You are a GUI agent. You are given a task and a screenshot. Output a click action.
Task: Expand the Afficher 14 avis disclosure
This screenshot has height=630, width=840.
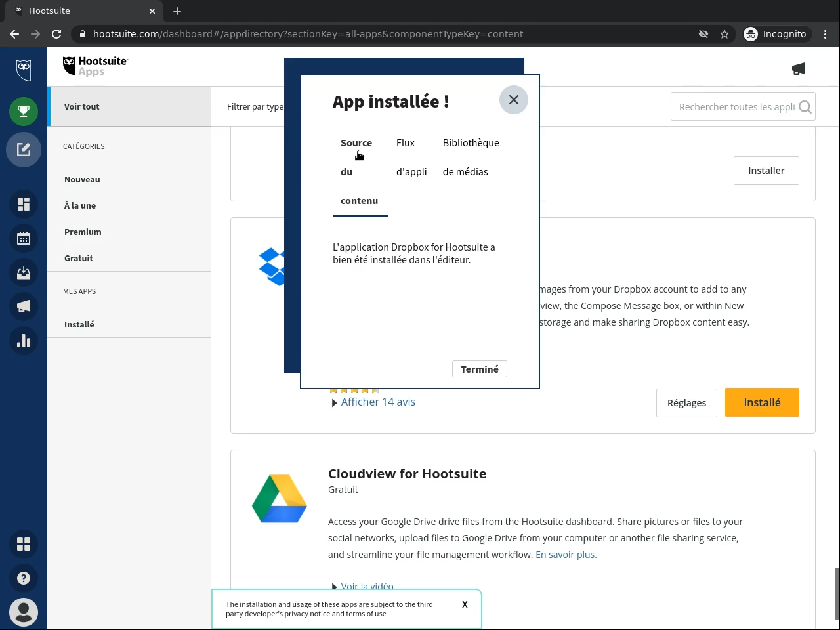(x=377, y=402)
